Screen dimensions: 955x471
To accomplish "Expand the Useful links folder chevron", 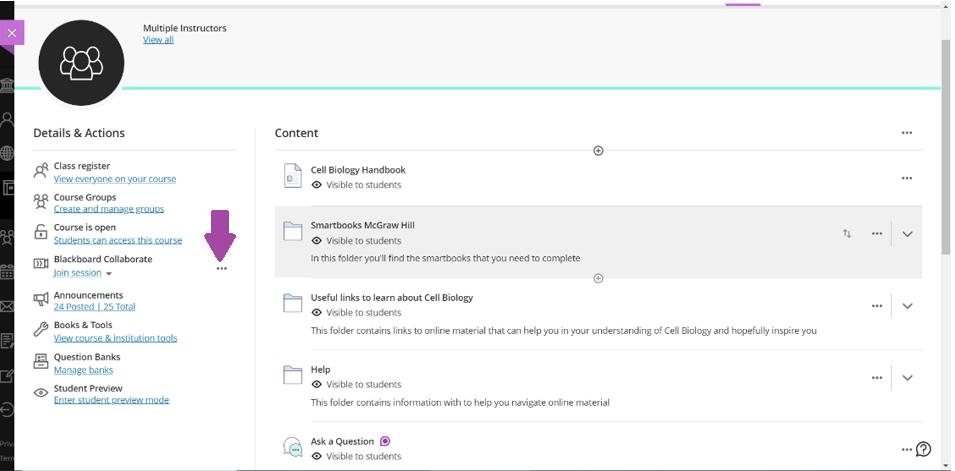I will tap(907, 306).
